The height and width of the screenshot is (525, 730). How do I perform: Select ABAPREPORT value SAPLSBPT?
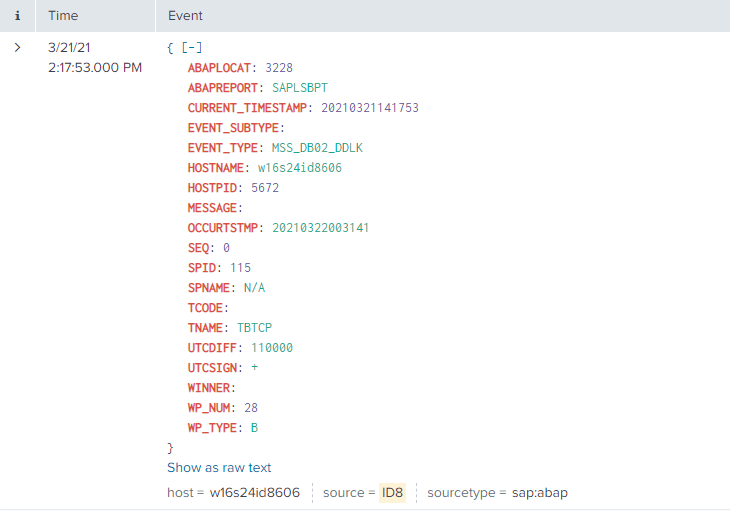[300, 88]
